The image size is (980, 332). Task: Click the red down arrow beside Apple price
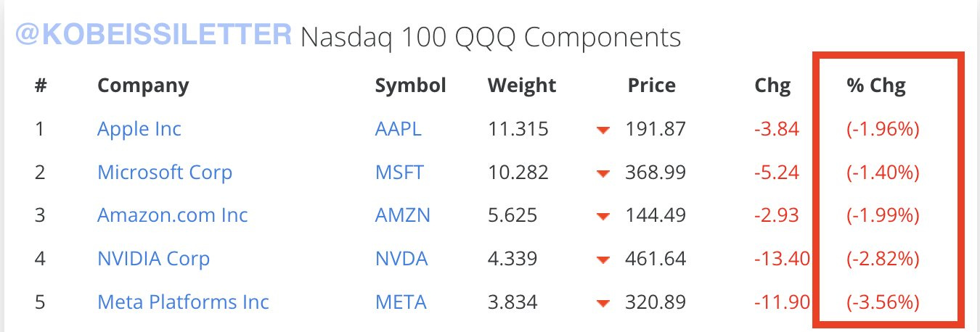(602, 130)
